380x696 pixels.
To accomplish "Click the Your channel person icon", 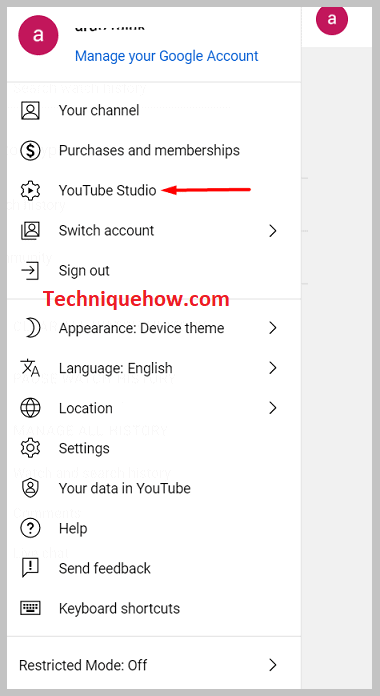I will coord(30,111).
